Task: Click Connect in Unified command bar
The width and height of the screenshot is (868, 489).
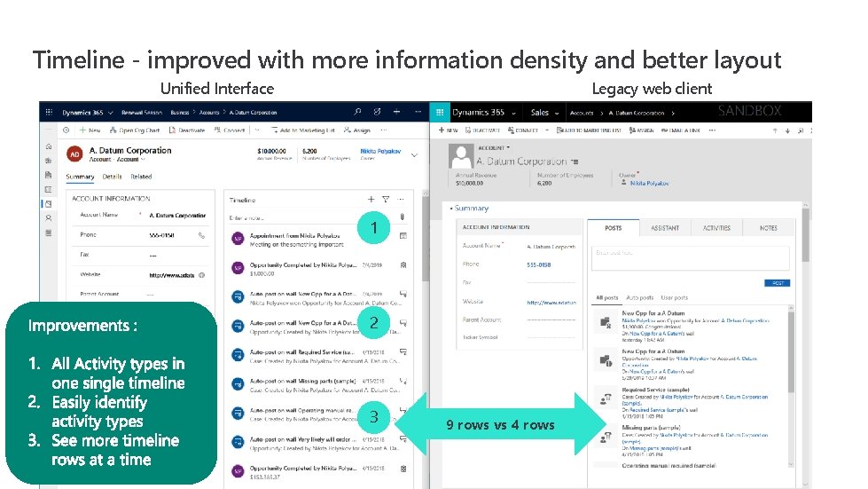Action: (230, 130)
